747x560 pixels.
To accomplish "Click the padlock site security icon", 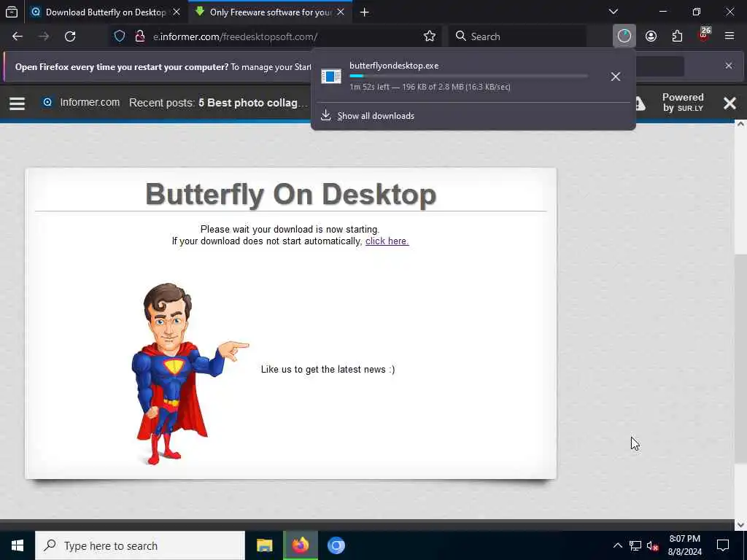I will (139, 36).
